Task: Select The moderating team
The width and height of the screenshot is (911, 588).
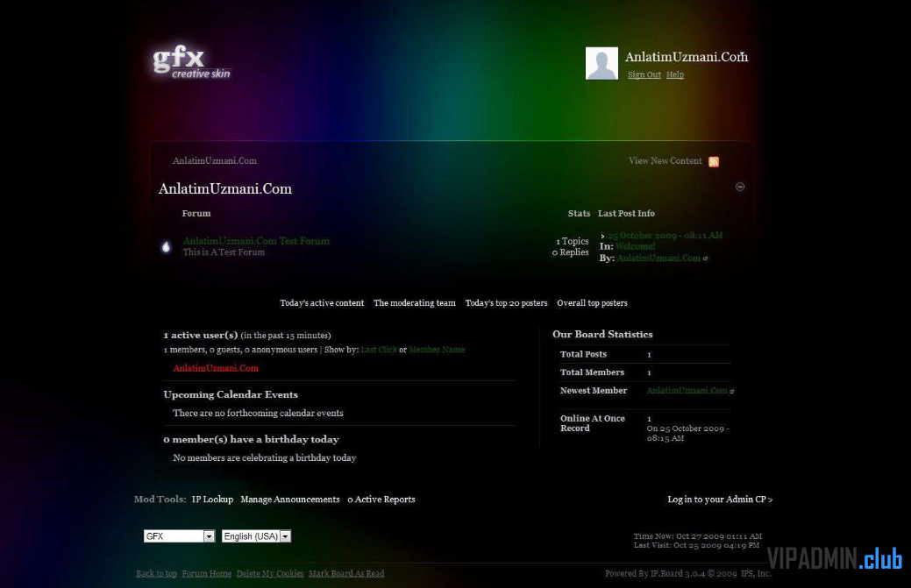Action: pyautogui.click(x=415, y=303)
